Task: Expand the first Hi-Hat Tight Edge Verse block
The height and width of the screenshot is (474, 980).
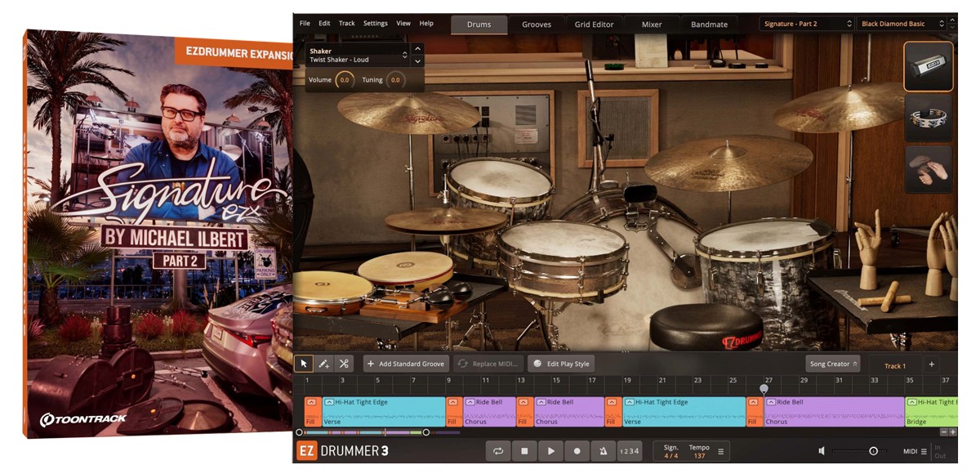Action: (x=328, y=402)
